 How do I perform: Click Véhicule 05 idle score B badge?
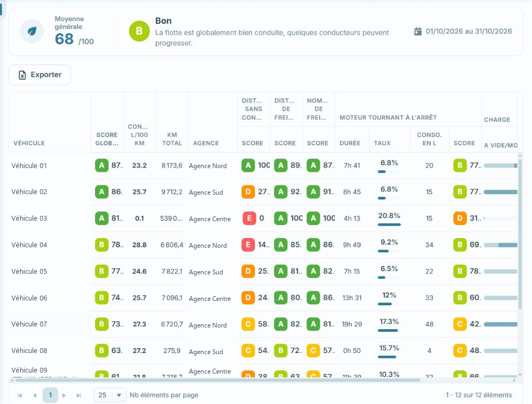coord(460,271)
